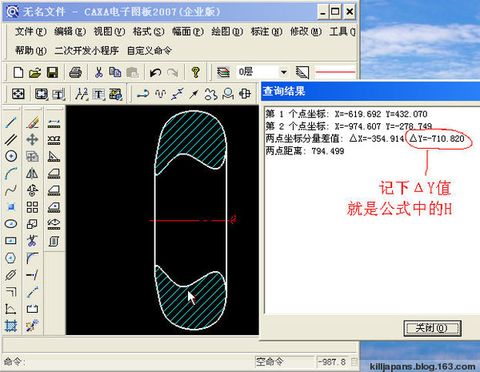This screenshot has height=372, width=480.
Task: Open the 绘图(D) menu
Action: coord(227,32)
